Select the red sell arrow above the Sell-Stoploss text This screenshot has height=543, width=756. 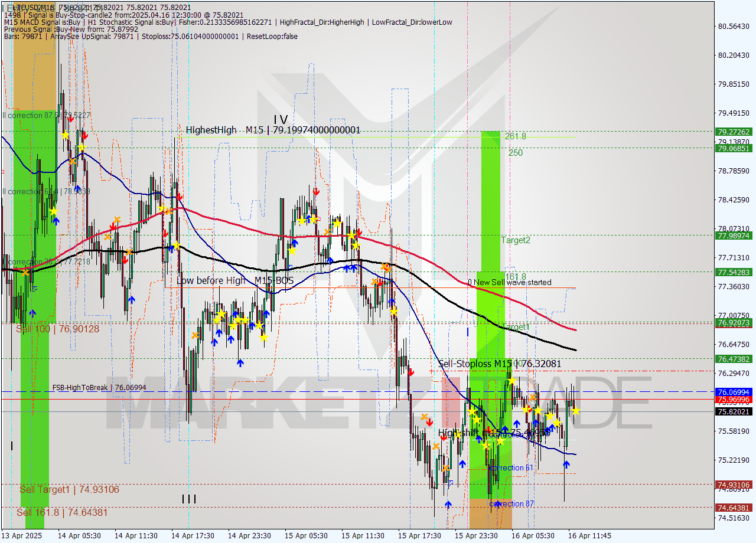point(411,372)
